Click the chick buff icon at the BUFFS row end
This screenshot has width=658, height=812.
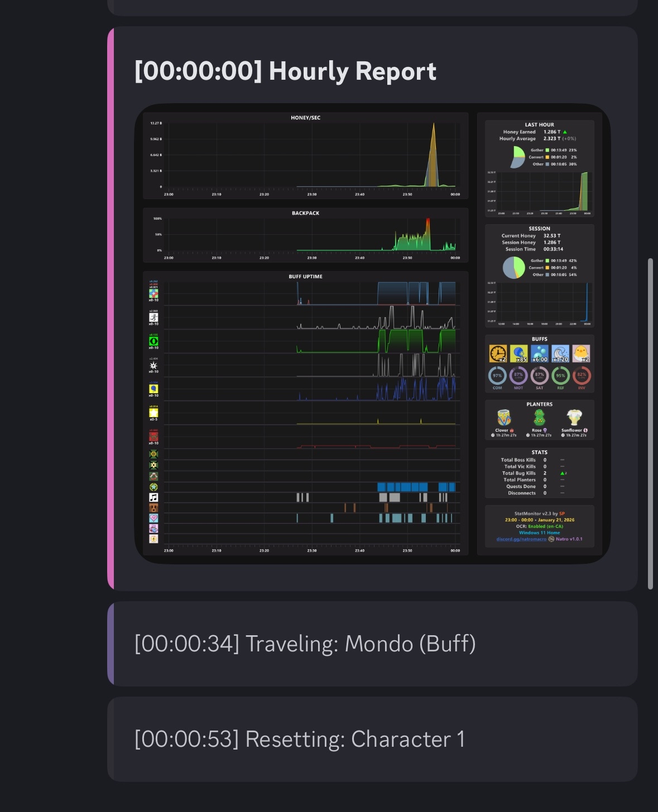(x=581, y=354)
